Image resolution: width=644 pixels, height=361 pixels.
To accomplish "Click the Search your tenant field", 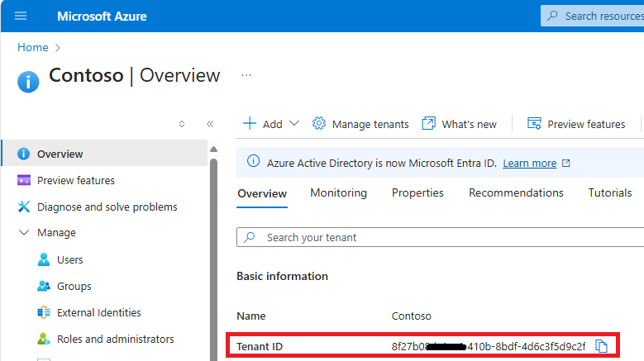I will pos(441,238).
